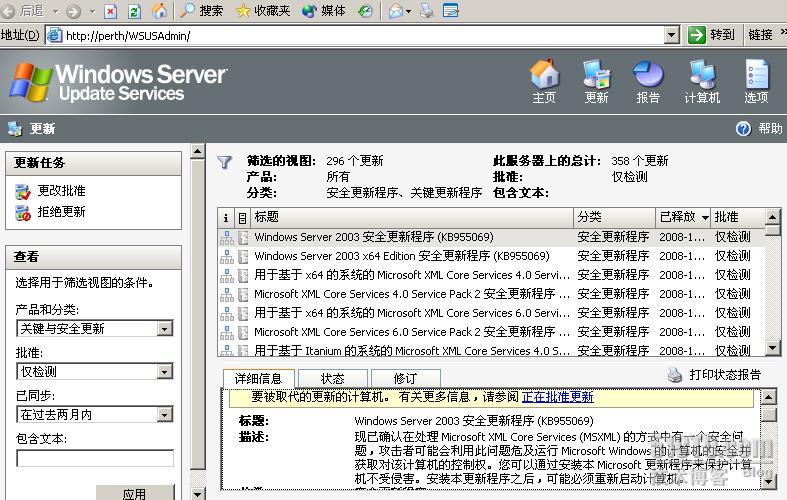Screen dimensions: 787x500
Task: Switch to the 状态 status tab
Action: [333, 379]
